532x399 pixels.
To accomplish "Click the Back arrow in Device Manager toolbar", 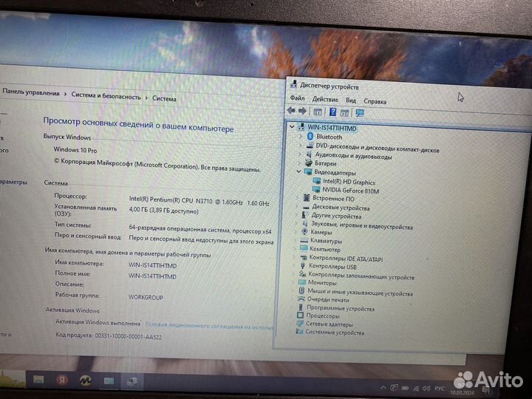I will [x=291, y=110].
